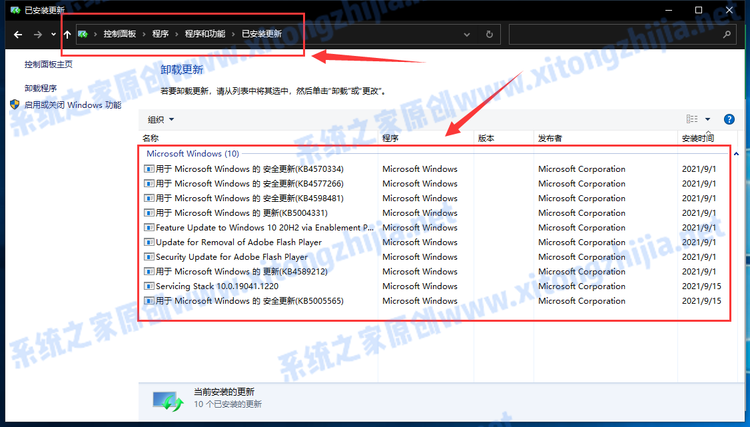Click the icon of Feature Update 20H2 row
The width and height of the screenshot is (750, 427).
click(x=149, y=228)
